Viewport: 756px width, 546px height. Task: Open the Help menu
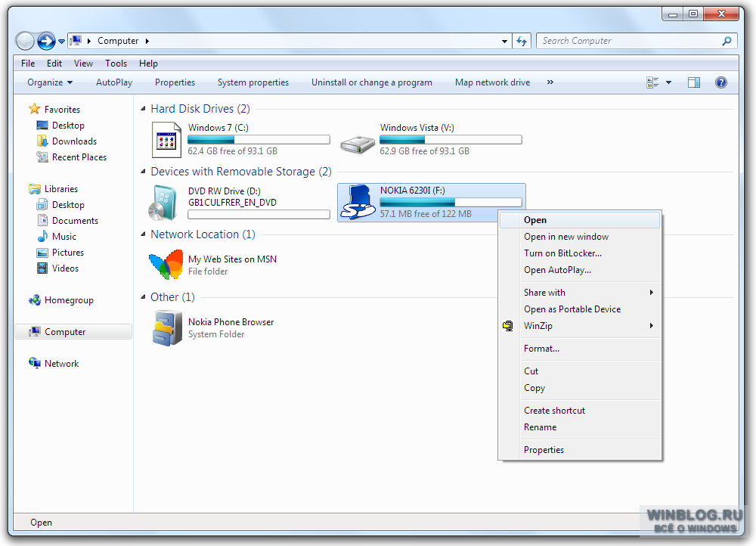coord(148,64)
